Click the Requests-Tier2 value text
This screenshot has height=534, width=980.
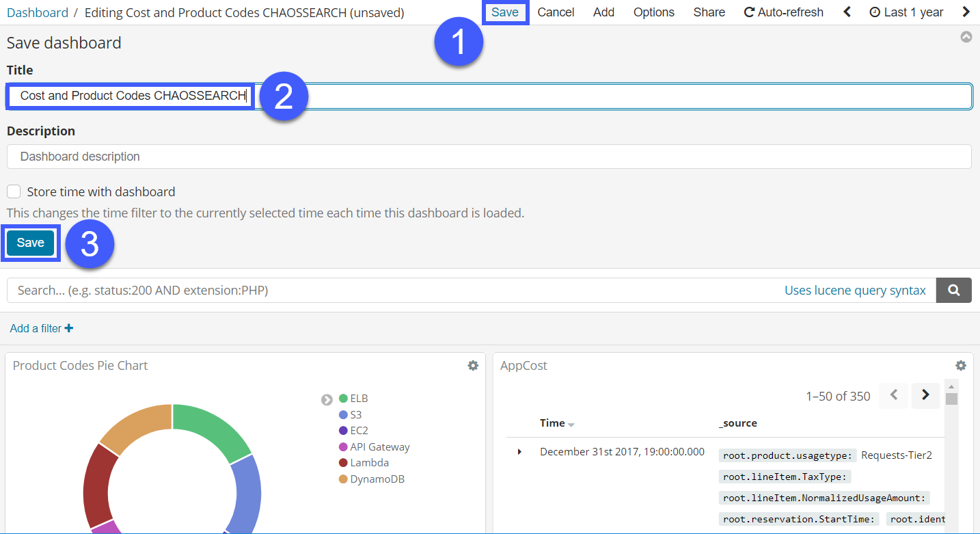896,455
